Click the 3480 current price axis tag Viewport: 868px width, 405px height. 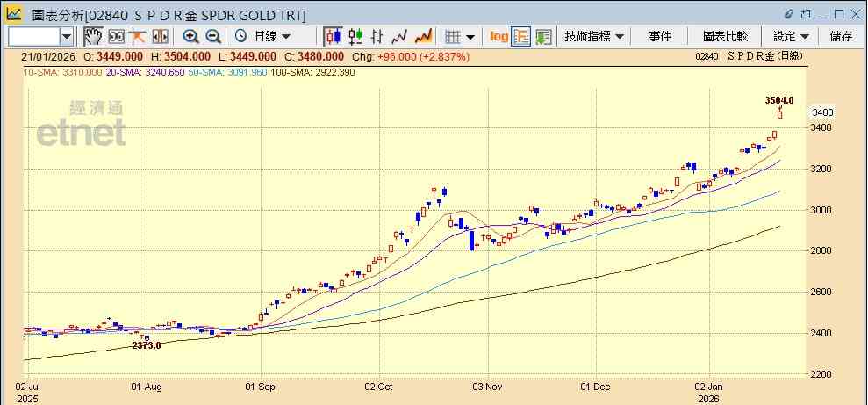click(x=822, y=112)
